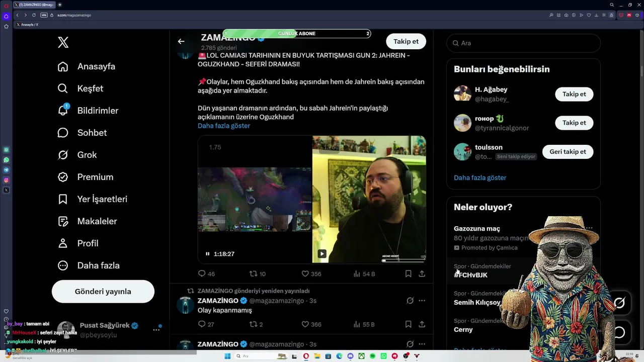
Task: Open Discord from the taskbar
Action: click(x=350, y=356)
